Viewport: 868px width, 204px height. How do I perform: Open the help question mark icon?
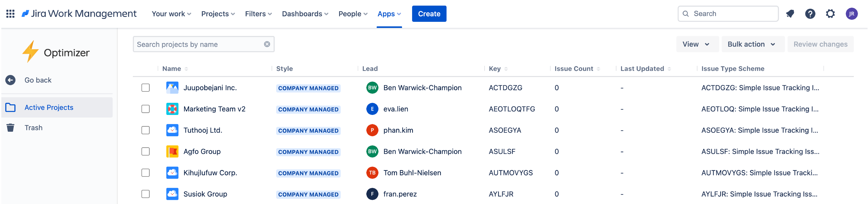pos(810,14)
